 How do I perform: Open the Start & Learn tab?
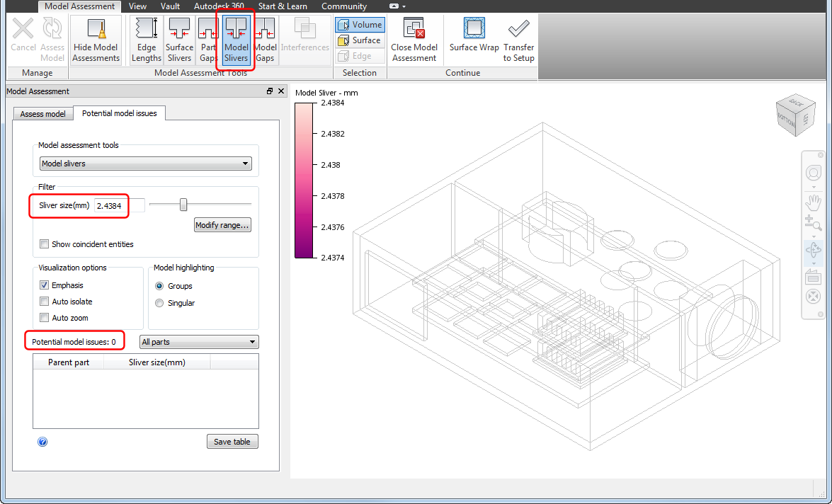tap(283, 6)
